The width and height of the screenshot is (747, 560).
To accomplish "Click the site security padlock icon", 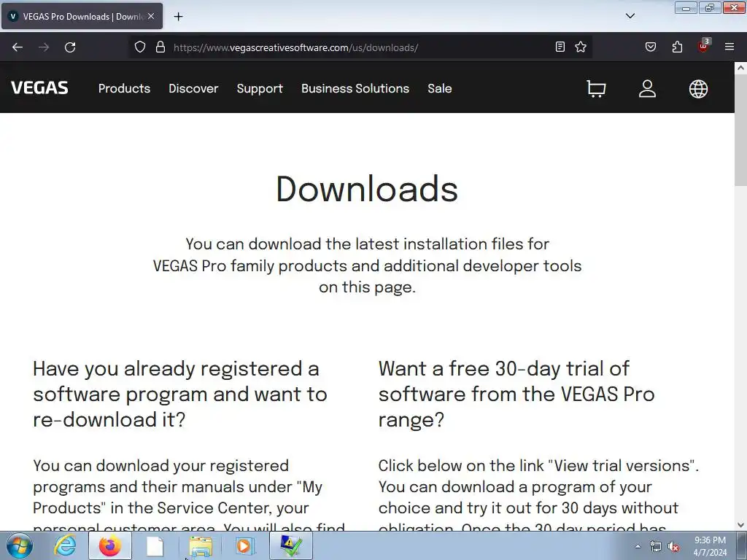I will tap(160, 47).
